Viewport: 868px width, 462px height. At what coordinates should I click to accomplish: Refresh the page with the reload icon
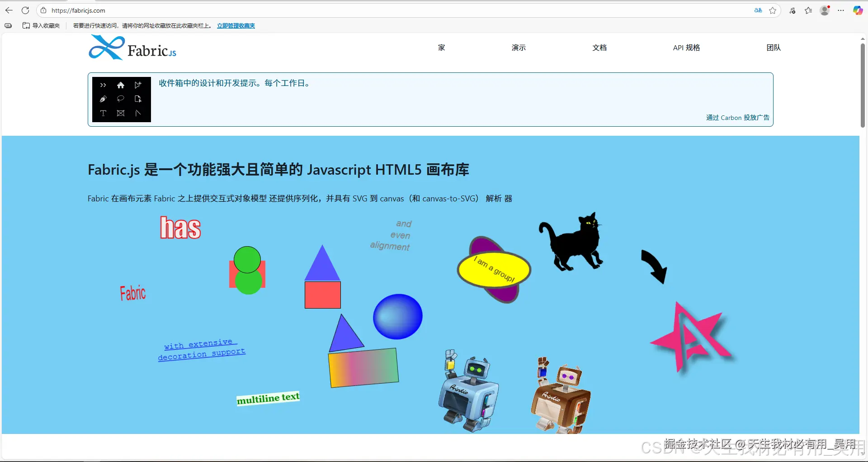[x=25, y=10]
